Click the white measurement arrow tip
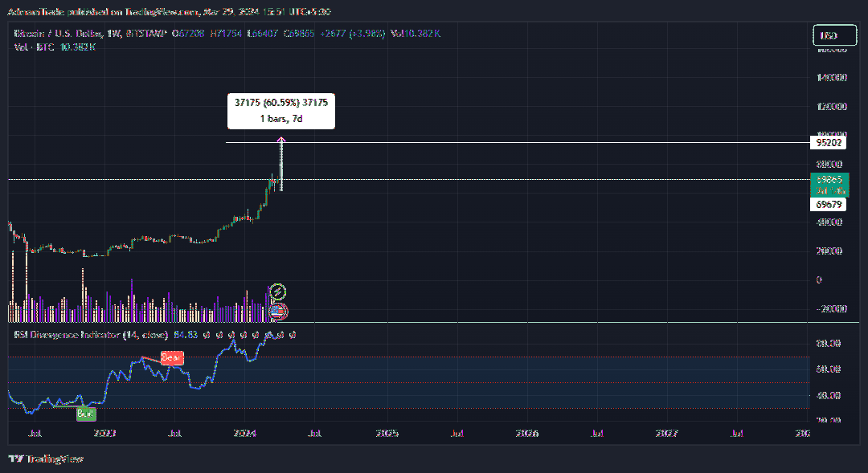The height and width of the screenshot is (473, 868). tap(281, 140)
